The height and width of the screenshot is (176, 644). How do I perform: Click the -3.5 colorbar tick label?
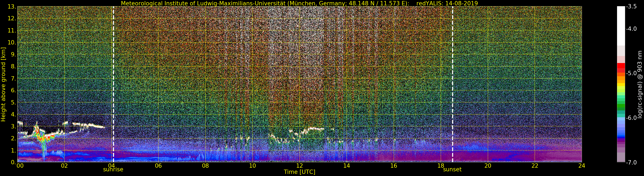[631, 7]
